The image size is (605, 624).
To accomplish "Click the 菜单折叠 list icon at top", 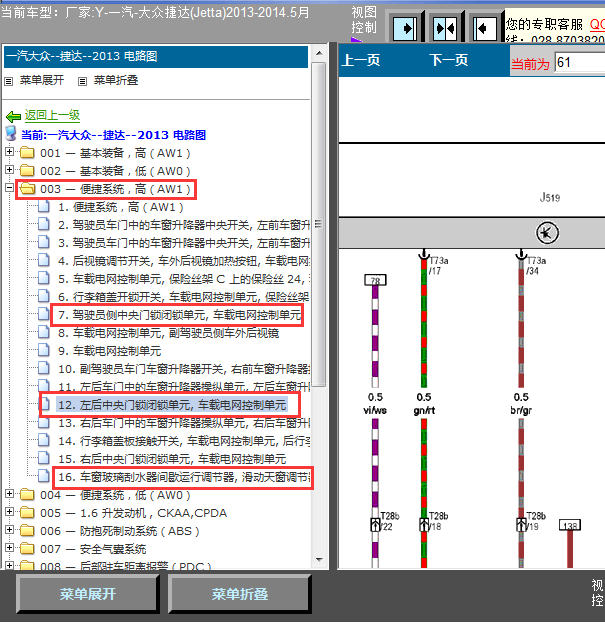I will [x=82, y=82].
